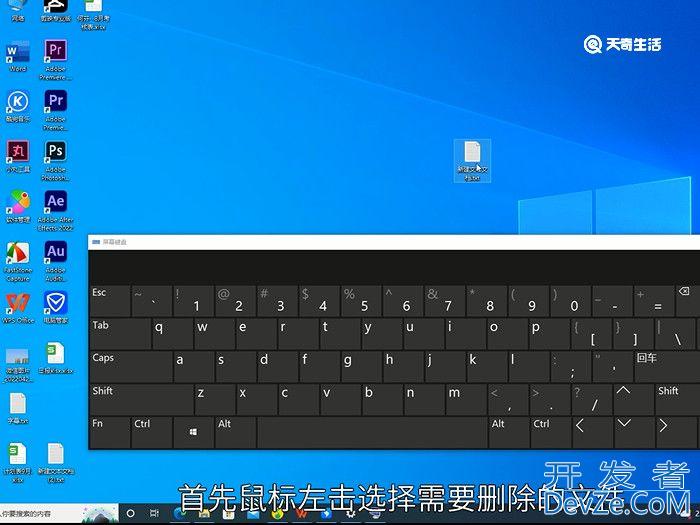This screenshot has height=525, width=700.
Task: Click the up arrow key
Action: [x=633, y=399]
